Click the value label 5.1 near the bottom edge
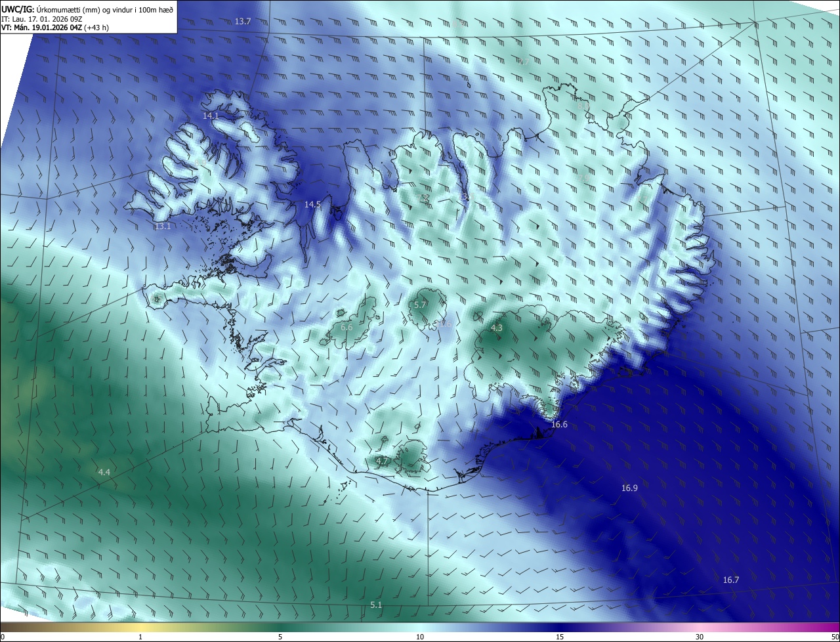This screenshot has height=642, width=840. click(376, 605)
